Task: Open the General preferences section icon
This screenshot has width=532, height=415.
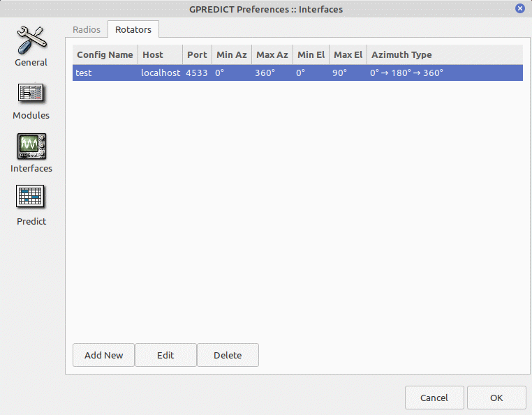Action: click(31, 40)
